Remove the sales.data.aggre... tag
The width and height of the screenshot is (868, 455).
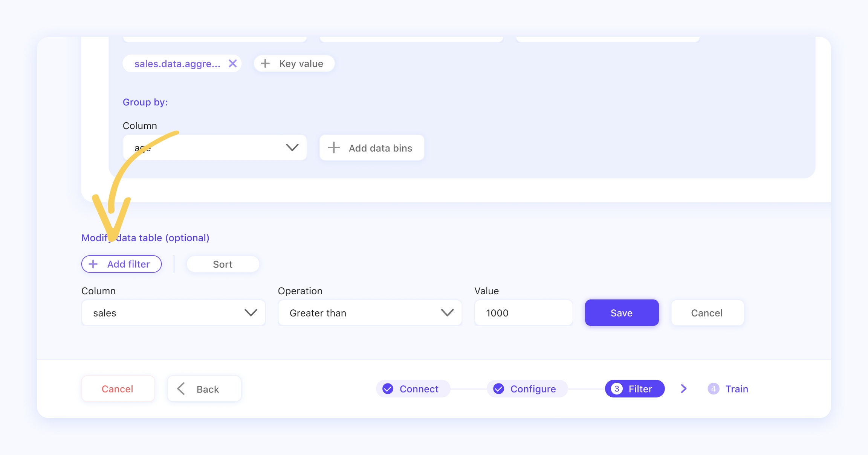tap(232, 64)
